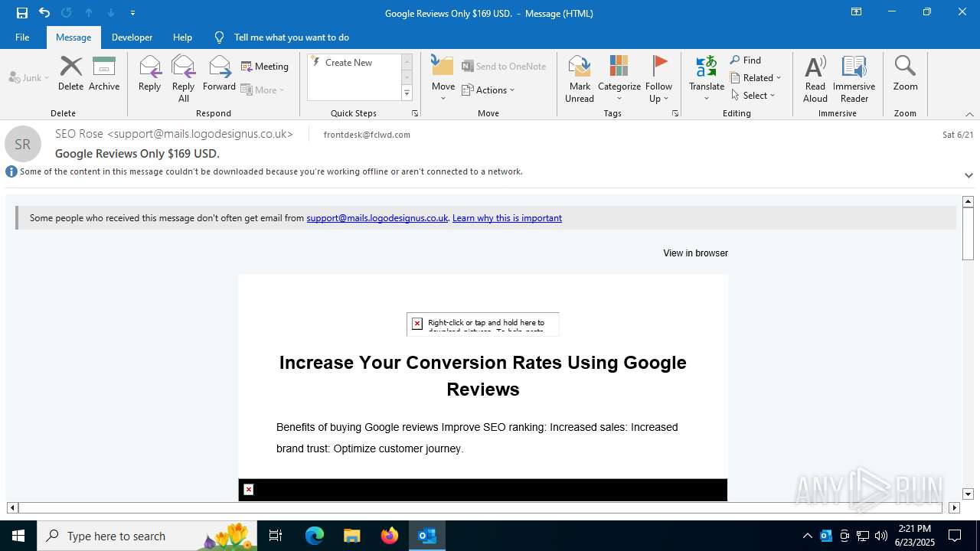Save the message with the floppy disk icon

[x=22, y=13]
